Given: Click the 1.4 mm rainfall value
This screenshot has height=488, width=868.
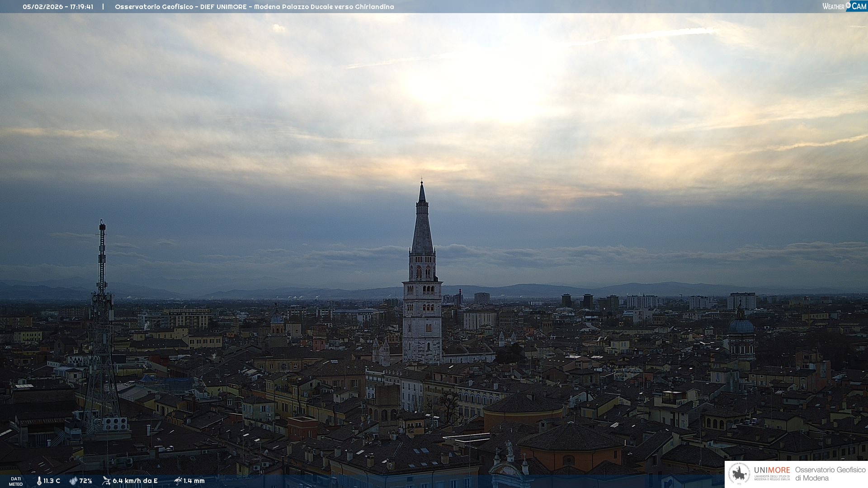Looking at the screenshot, I should tap(194, 481).
